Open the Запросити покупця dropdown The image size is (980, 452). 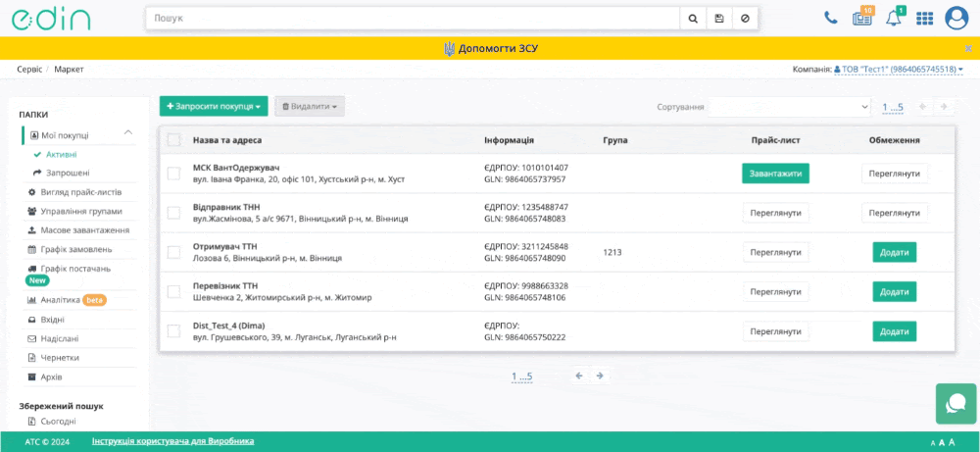click(214, 106)
